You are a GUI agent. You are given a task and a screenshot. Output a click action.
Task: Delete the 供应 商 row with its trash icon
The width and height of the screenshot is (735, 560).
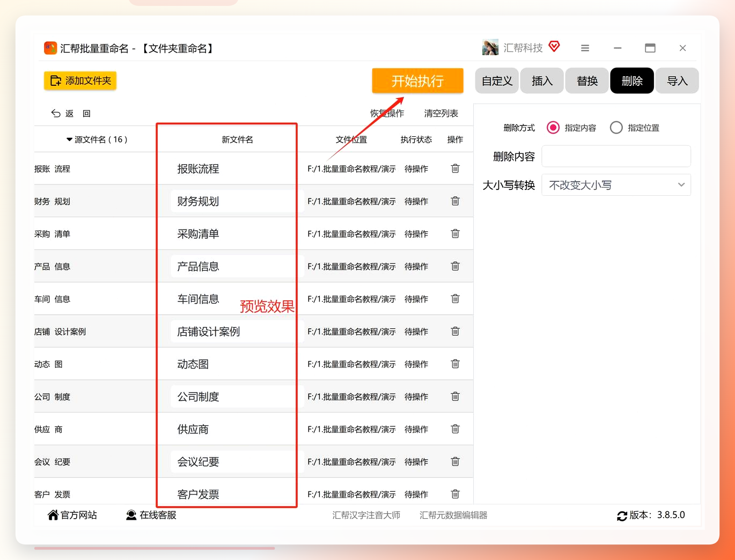455,429
